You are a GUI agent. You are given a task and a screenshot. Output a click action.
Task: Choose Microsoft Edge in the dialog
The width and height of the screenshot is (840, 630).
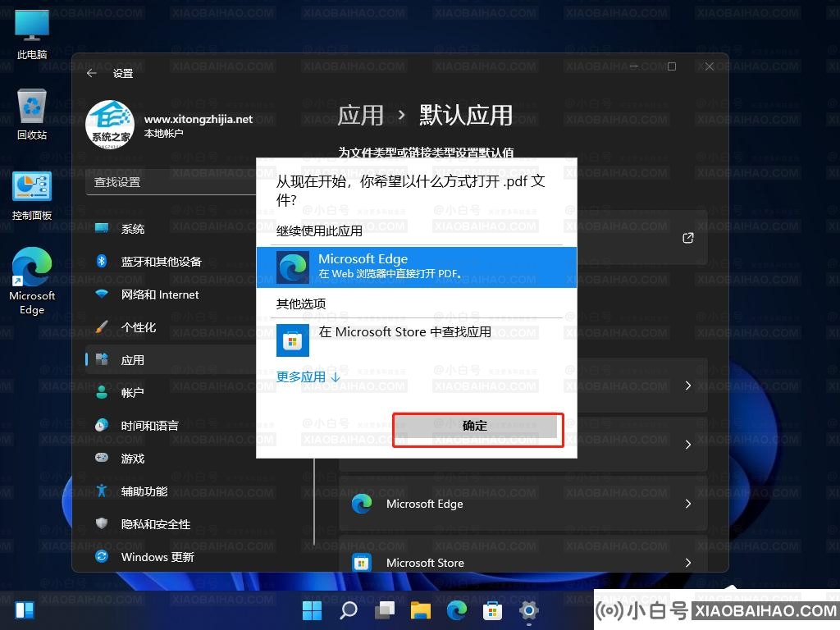coord(416,267)
